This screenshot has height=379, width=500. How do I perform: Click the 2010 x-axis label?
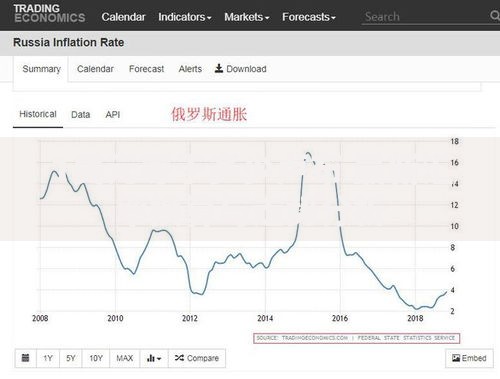point(115,318)
